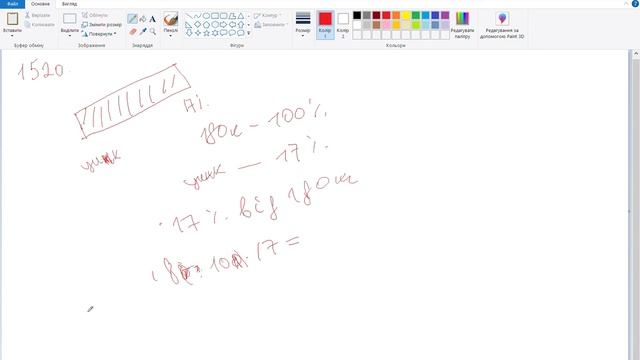Select the Text tool letter A
Image resolution: width=640 pixels, height=360 pixels.
coord(152,19)
